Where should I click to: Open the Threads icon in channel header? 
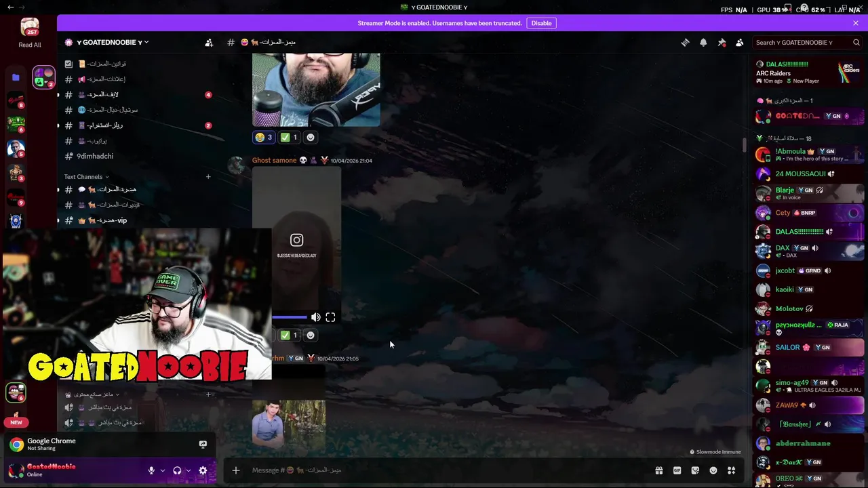pyautogui.click(x=685, y=42)
